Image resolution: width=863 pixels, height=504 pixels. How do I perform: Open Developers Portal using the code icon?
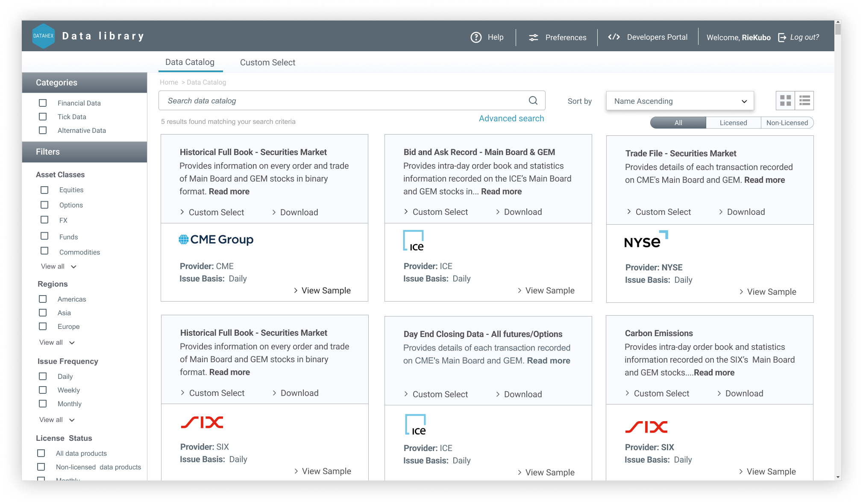click(x=614, y=37)
